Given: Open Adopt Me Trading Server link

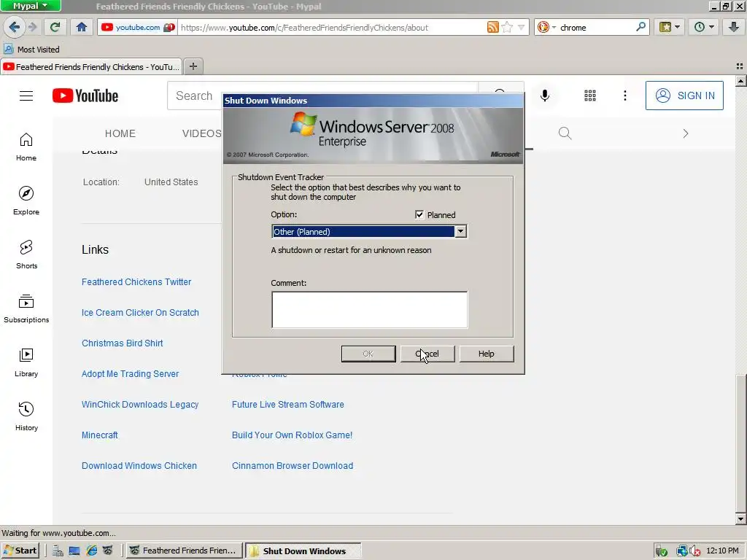Looking at the screenshot, I should pos(130,374).
